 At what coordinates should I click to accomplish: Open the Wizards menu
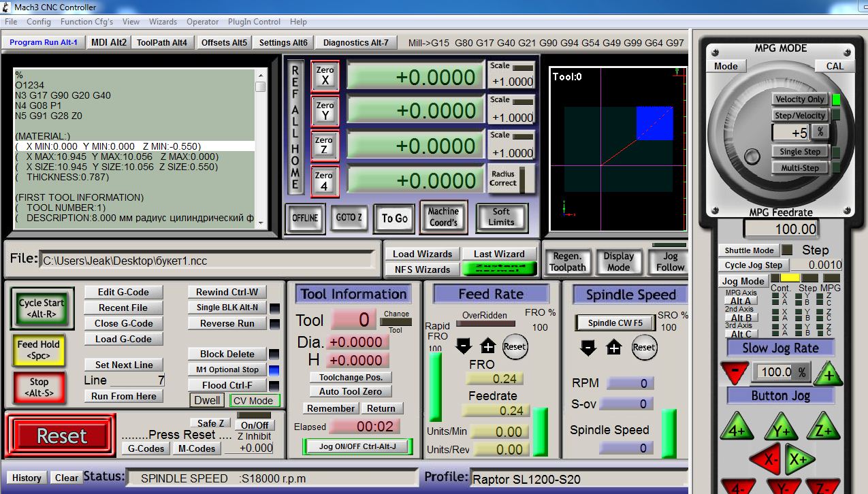[163, 22]
